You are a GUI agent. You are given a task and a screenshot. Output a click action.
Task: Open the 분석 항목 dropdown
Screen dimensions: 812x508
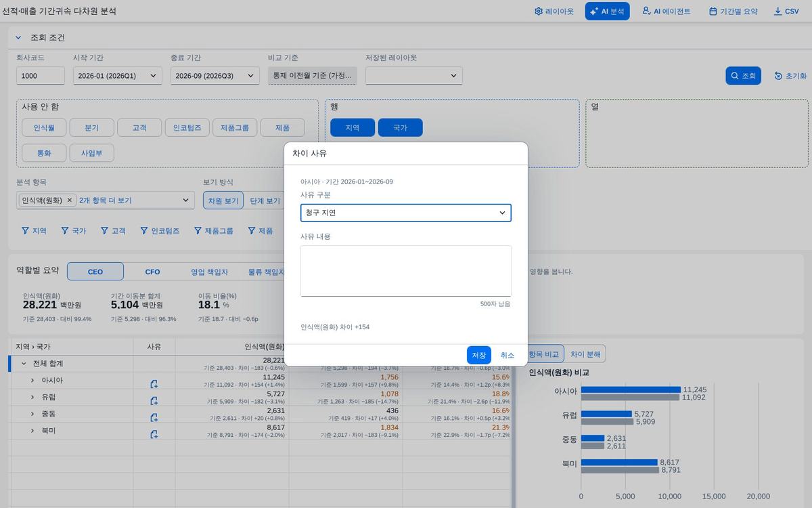tap(106, 200)
